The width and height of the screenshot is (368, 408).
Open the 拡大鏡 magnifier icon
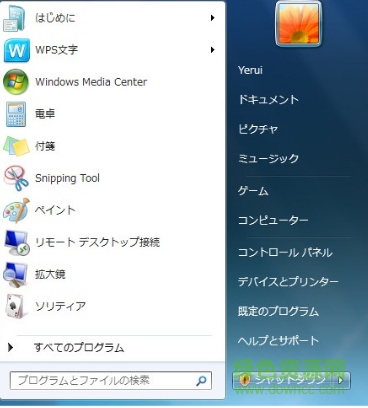[15, 275]
